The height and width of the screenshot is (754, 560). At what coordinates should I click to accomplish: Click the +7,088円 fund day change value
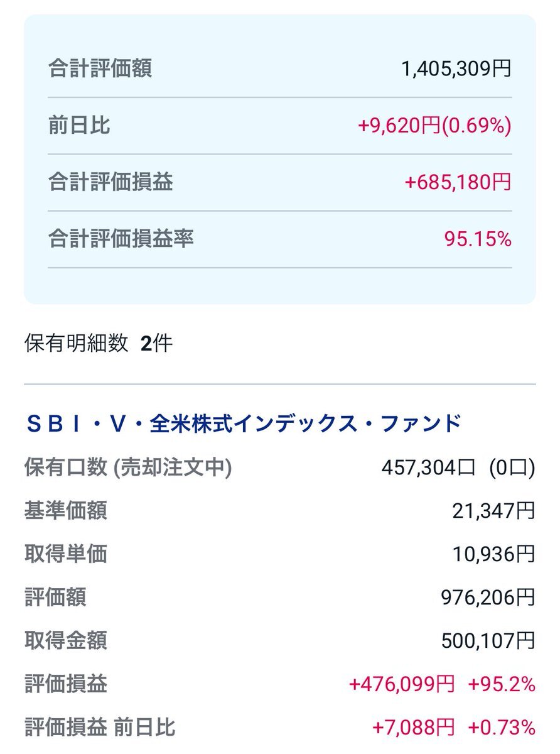(x=413, y=727)
